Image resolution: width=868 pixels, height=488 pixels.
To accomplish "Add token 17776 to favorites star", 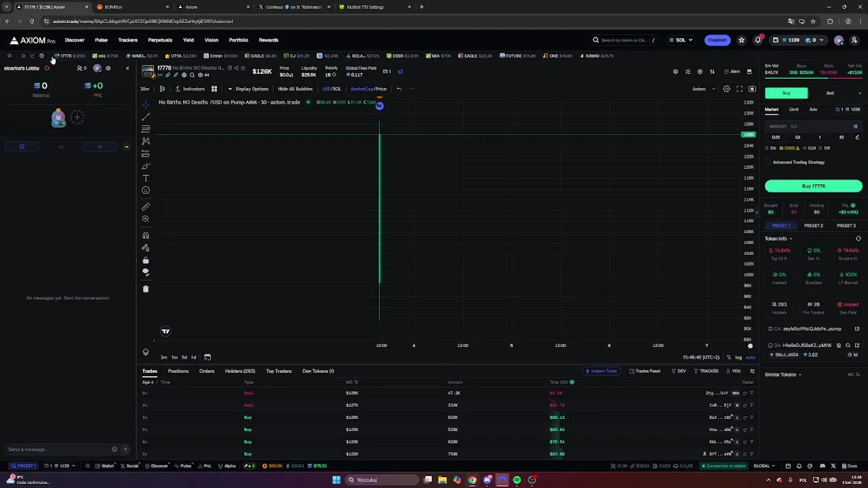I will (x=243, y=68).
